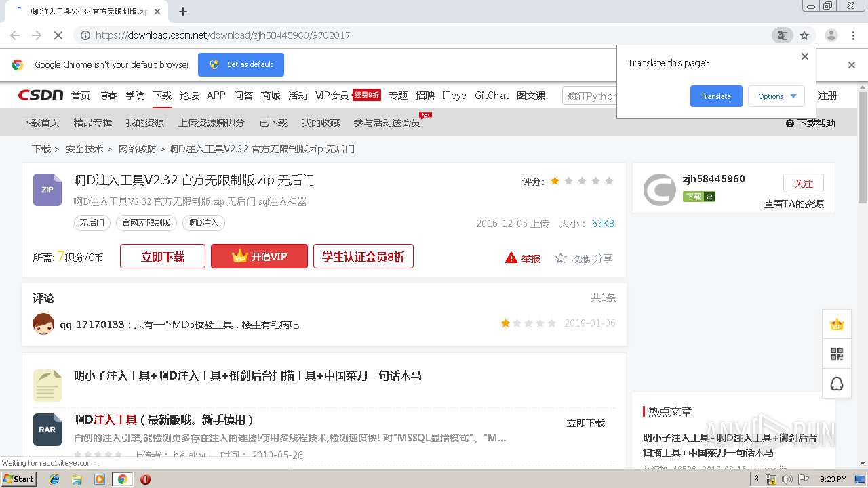Open the VIP会员 nav item
Screen dimensions: 868x488
tap(332, 96)
